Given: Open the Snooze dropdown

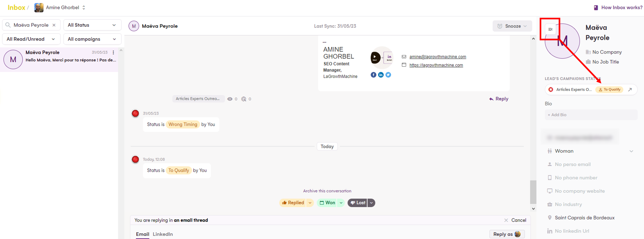Looking at the screenshot, I should click(512, 26).
